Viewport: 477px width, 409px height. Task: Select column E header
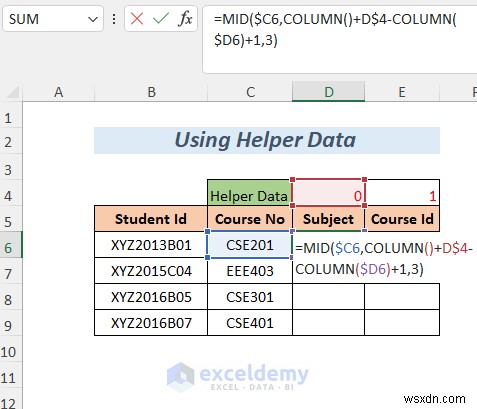pos(402,92)
